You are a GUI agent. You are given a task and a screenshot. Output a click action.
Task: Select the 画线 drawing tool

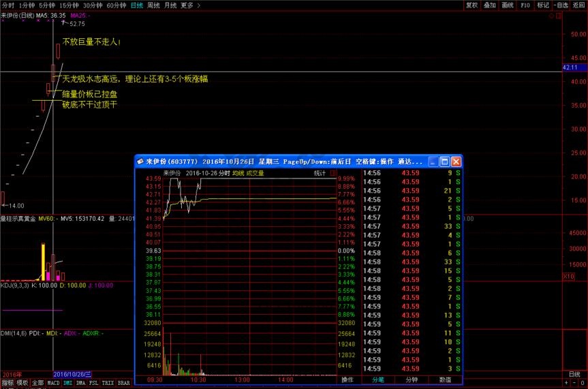[x=507, y=5]
